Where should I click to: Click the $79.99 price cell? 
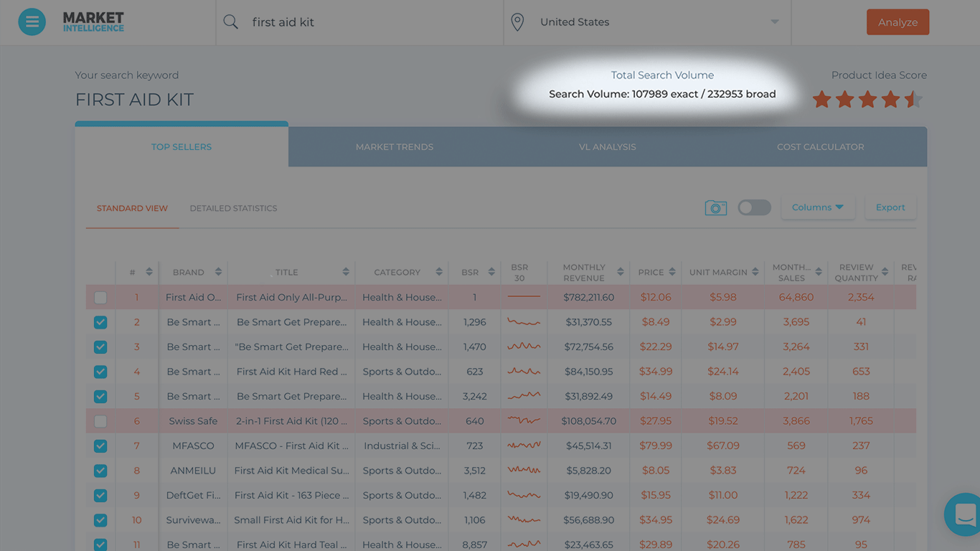(x=656, y=446)
